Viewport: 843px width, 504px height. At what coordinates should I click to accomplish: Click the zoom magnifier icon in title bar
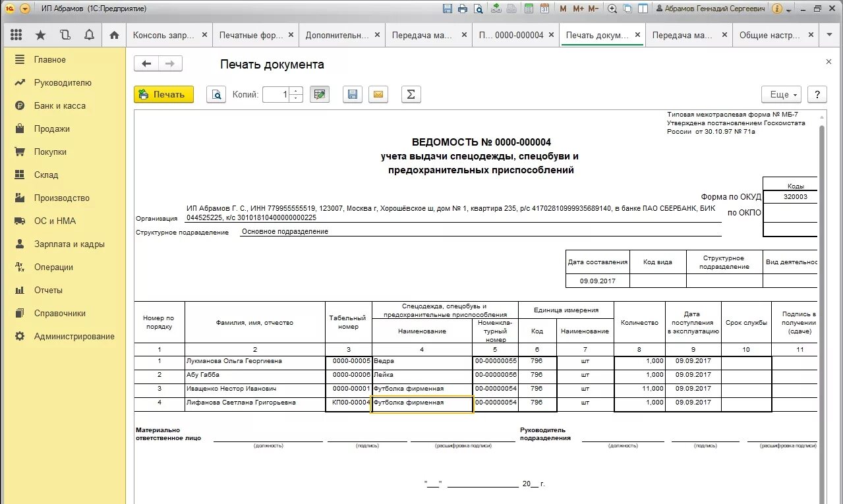coord(612,9)
